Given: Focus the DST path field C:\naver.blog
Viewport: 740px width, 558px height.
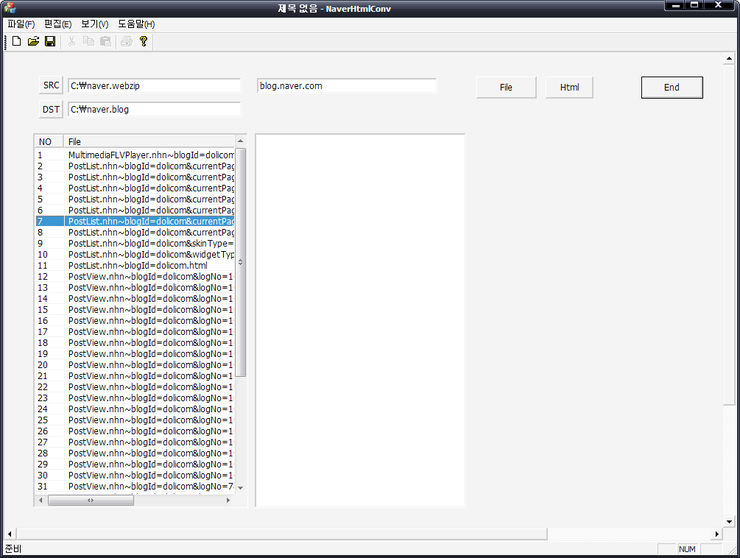Looking at the screenshot, I should (x=154, y=110).
